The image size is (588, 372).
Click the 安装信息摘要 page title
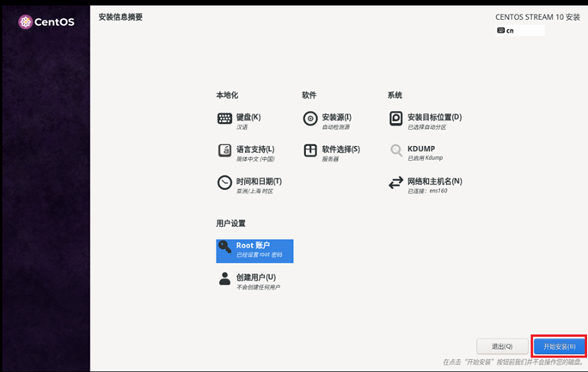pyautogui.click(x=120, y=17)
